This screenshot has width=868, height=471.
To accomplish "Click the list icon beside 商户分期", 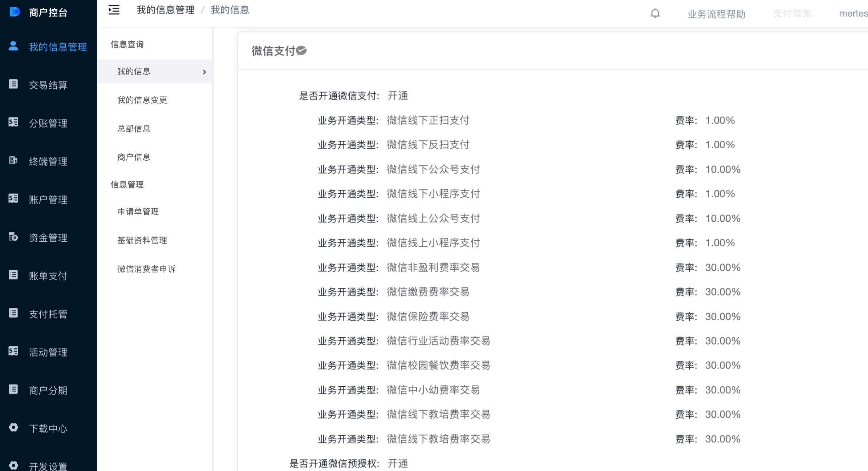I will coord(13,390).
